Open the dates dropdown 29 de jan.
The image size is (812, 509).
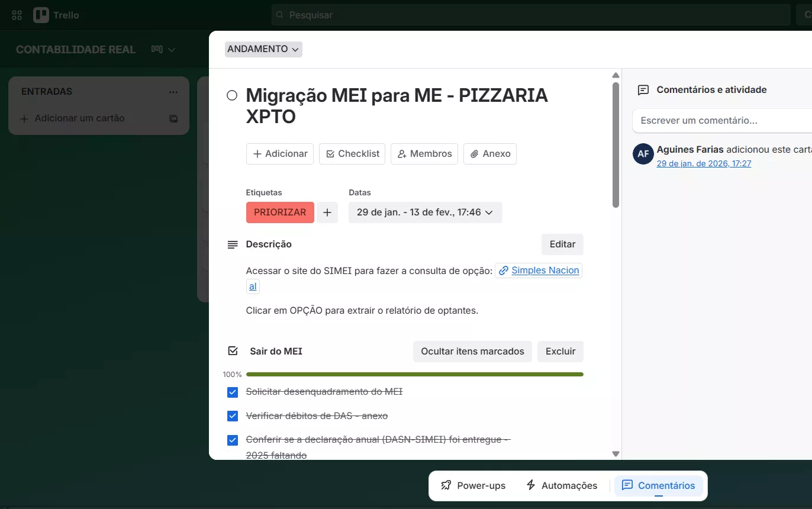(425, 212)
